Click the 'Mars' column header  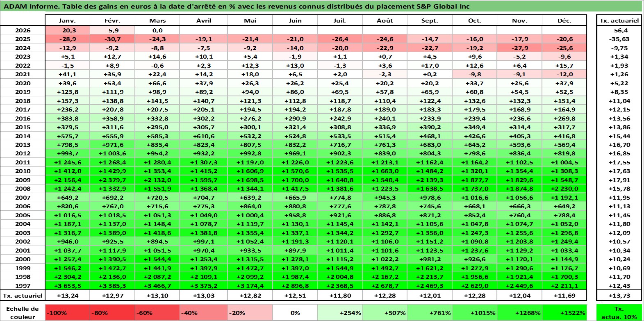tap(157, 20)
